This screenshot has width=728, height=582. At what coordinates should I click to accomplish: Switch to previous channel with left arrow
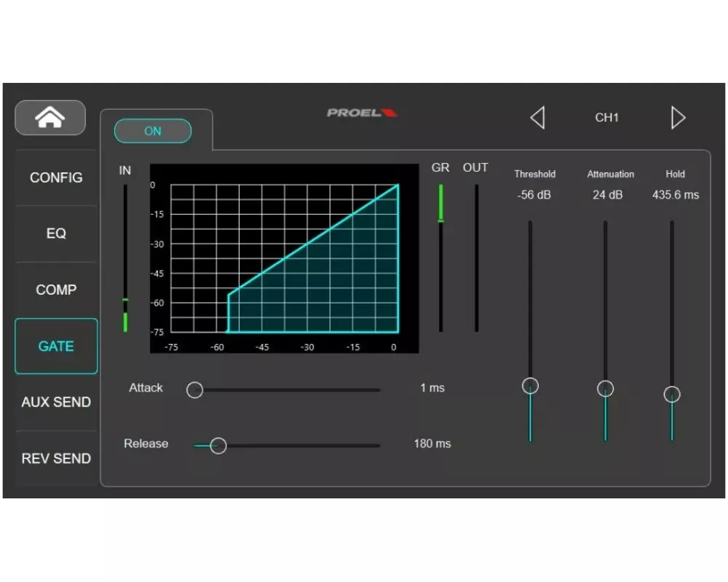pyautogui.click(x=538, y=118)
